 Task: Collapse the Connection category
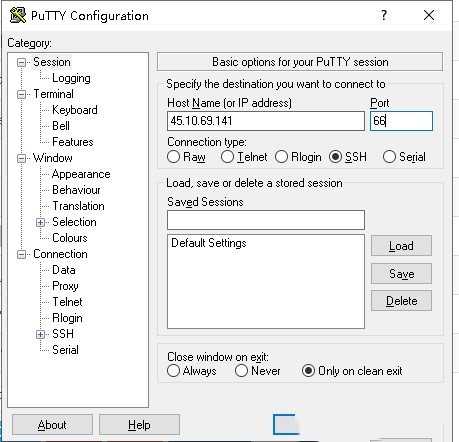pyautogui.click(x=21, y=255)
